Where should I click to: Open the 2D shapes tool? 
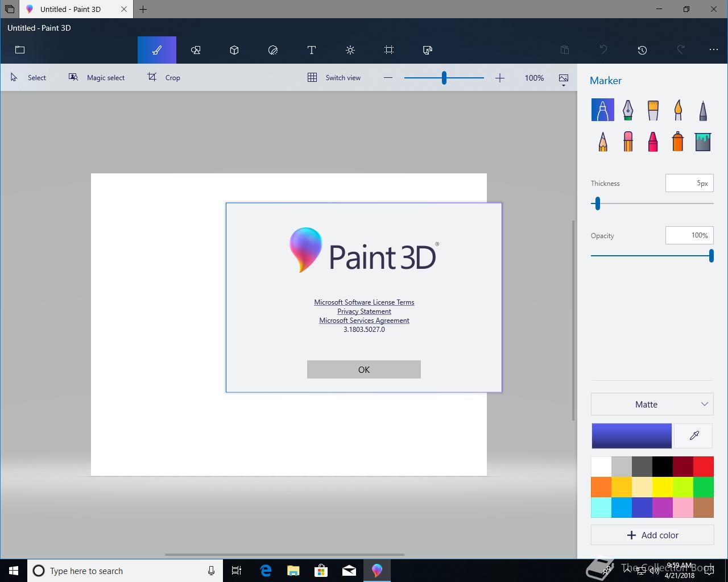pos(196,50)
